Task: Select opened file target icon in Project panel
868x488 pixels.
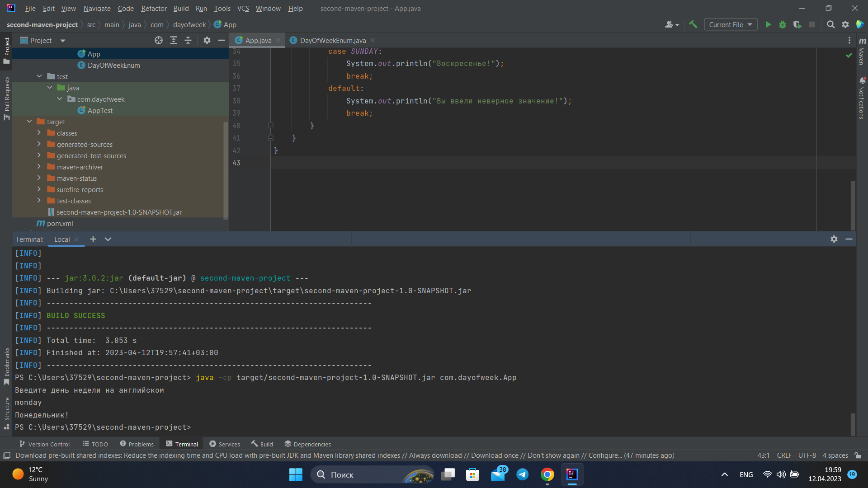Action: (x=159, y=41)
